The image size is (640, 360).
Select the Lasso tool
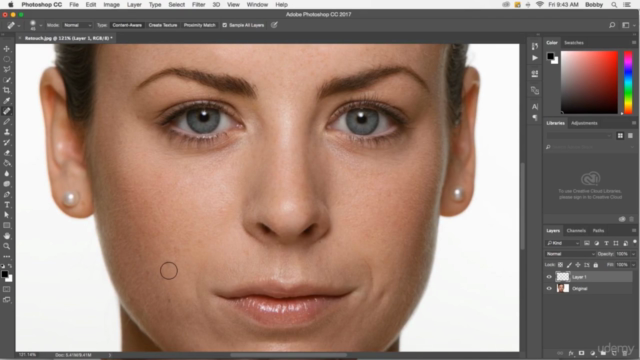coord(7,69)
